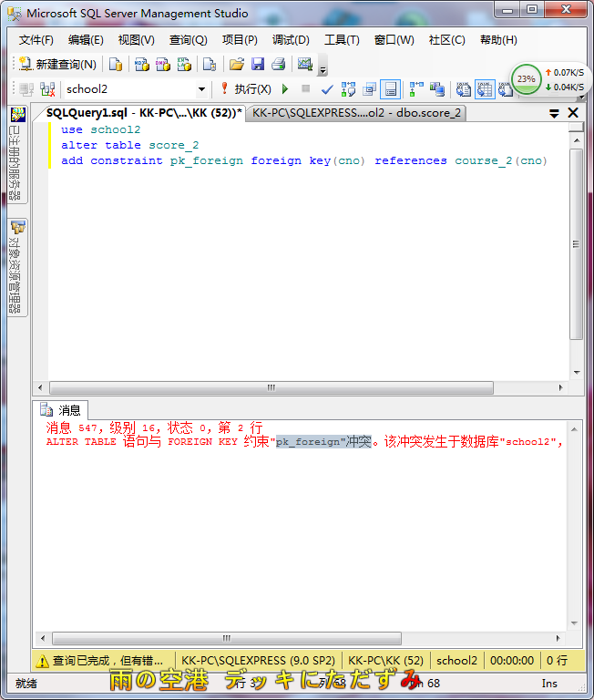Click the Parse checkmark icon
Screen dimensions: 594x700
click(x=327, y=89)
